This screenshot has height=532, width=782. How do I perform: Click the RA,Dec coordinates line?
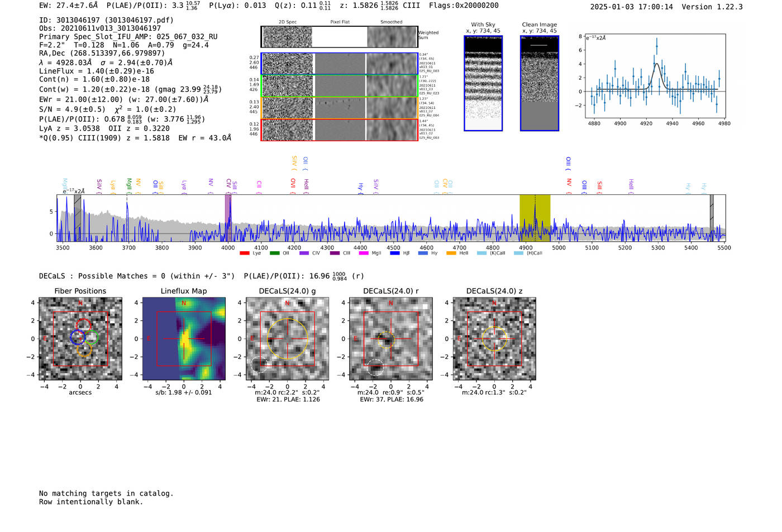tap(102, 54)
